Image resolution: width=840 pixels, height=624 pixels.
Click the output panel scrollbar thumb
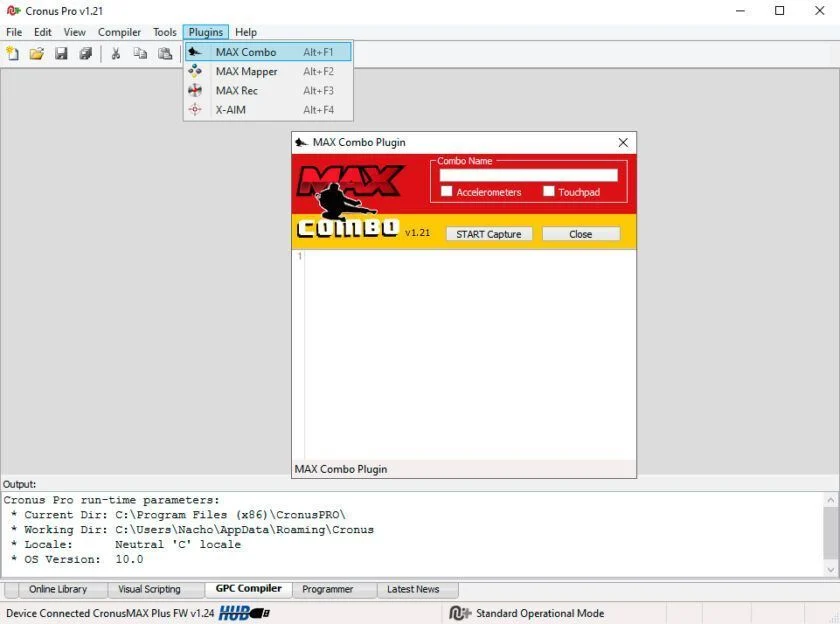pos(830,532)
